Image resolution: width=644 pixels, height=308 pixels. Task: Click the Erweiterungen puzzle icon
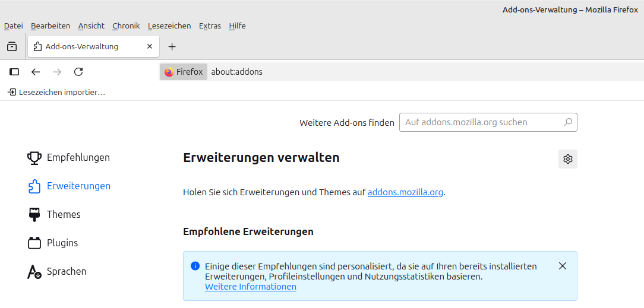click(34, 186)
